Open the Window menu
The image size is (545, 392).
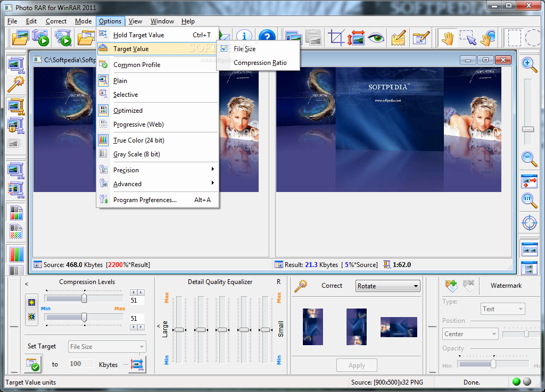(162, 21)
